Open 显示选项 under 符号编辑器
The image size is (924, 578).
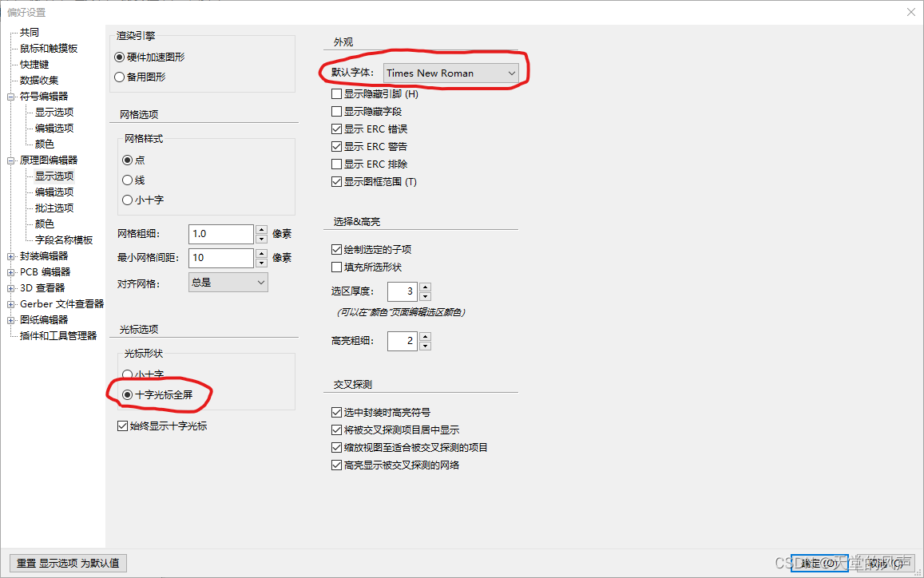click(54, 112)
